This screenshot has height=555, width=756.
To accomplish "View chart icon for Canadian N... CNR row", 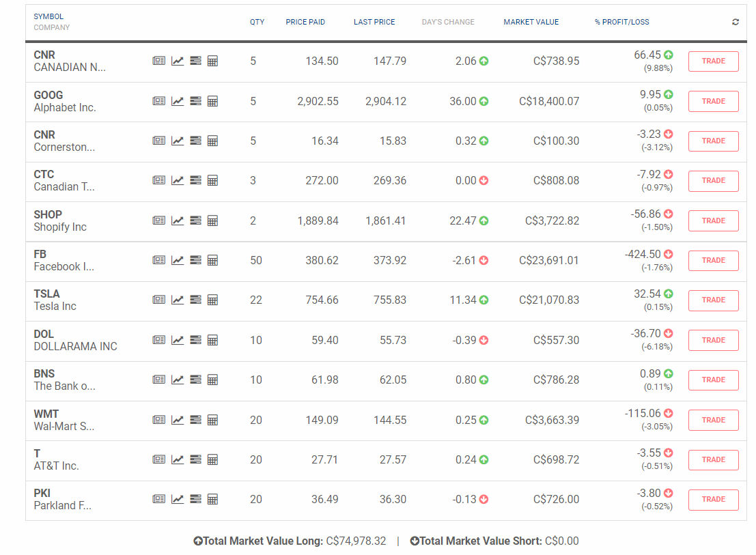I will pos(178,61).
